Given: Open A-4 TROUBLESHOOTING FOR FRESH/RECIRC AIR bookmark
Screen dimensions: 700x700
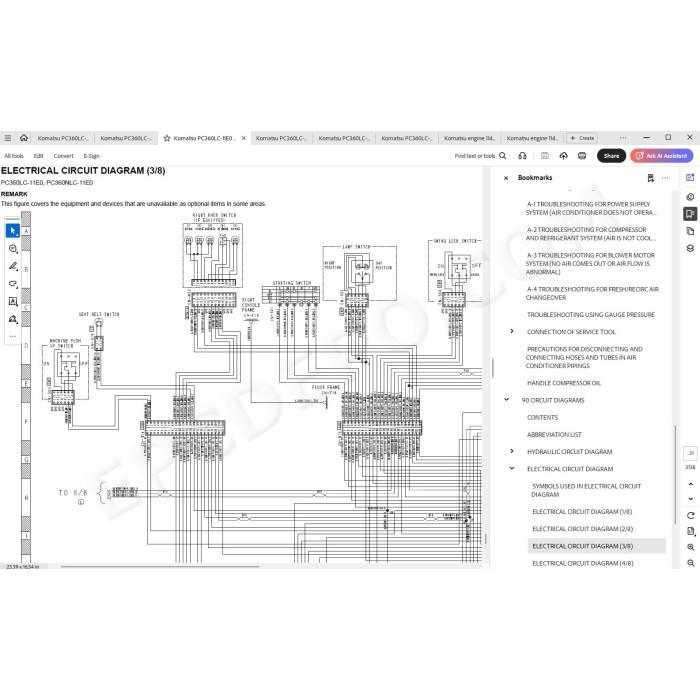Looking at the screenshot, I should 592,293.
